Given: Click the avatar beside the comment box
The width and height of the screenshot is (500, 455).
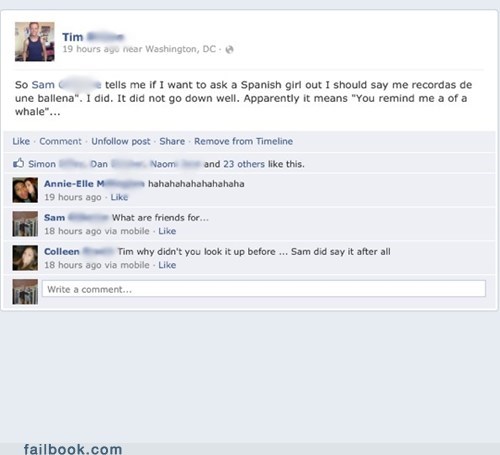Looking at the screenshot, I should (25, 292).
